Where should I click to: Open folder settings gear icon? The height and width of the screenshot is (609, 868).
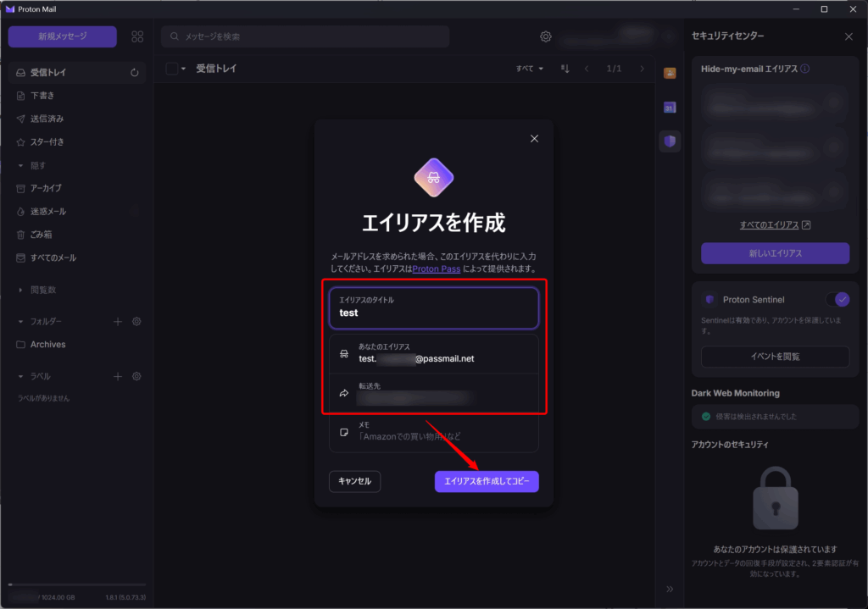coord(136,321)
